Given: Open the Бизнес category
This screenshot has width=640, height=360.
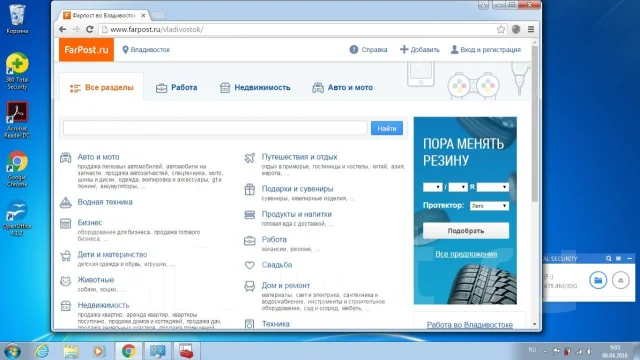Looking at the screenshot, I should pos(90,222).
